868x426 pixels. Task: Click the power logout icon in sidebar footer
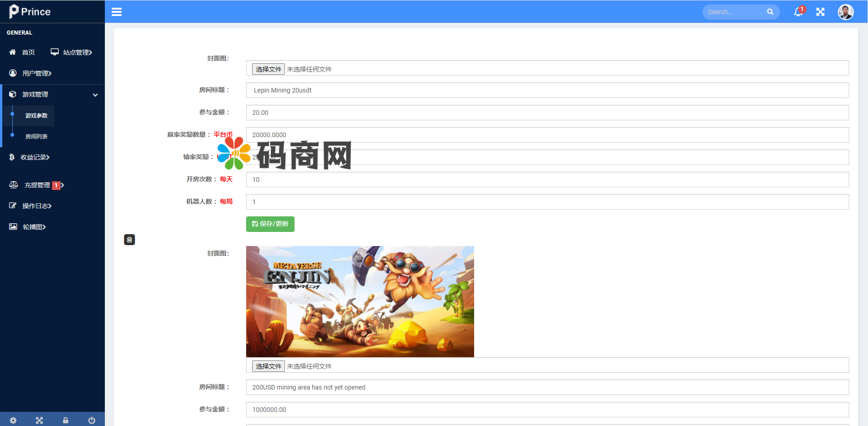point(92,420)
